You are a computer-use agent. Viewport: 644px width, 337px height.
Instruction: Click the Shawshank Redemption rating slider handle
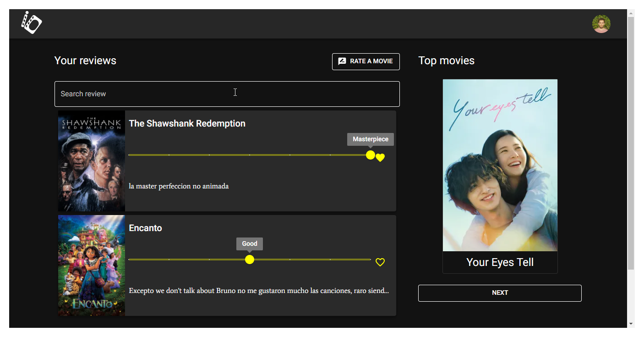(x=371, y=155)
